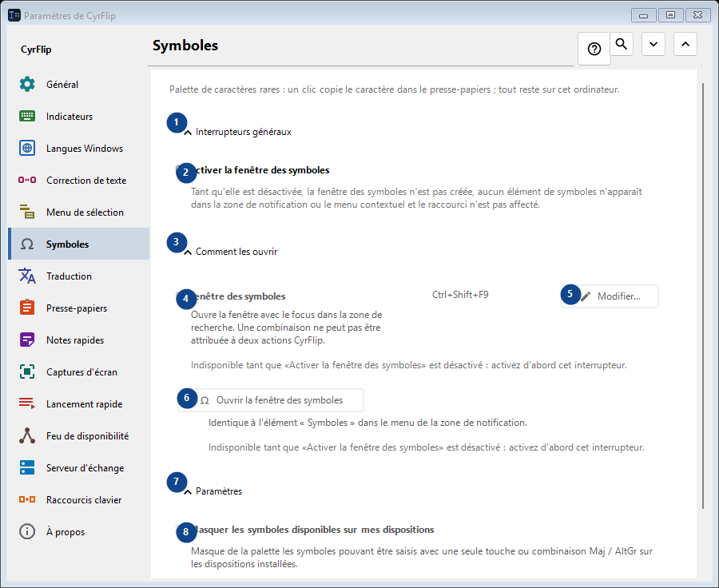The image size is (719, 588).
Task: Go to the Correction de texte icon
Action: [27, 180]
